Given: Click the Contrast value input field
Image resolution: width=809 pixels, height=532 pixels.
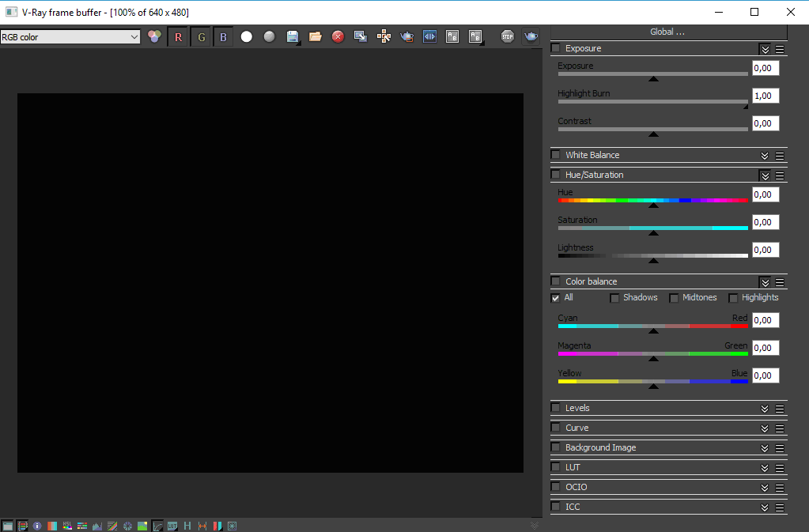Looking at the screenshot, I should tap(766, 123).
